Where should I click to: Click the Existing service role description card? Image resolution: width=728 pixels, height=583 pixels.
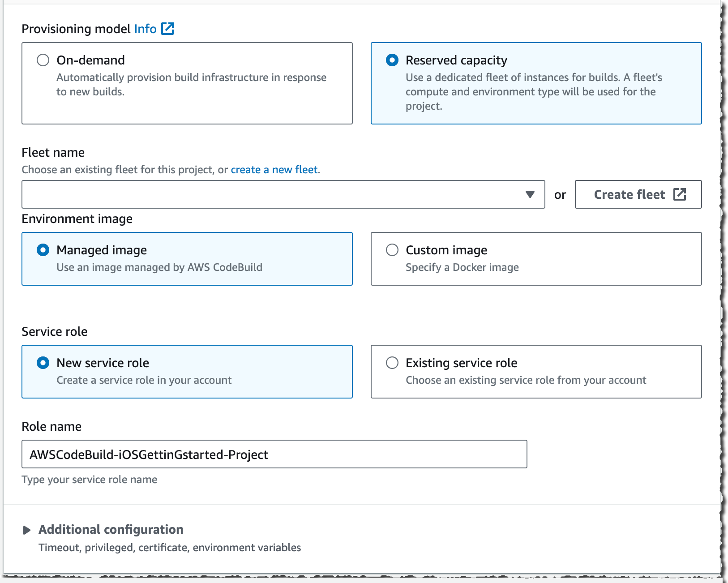point(526,380)
